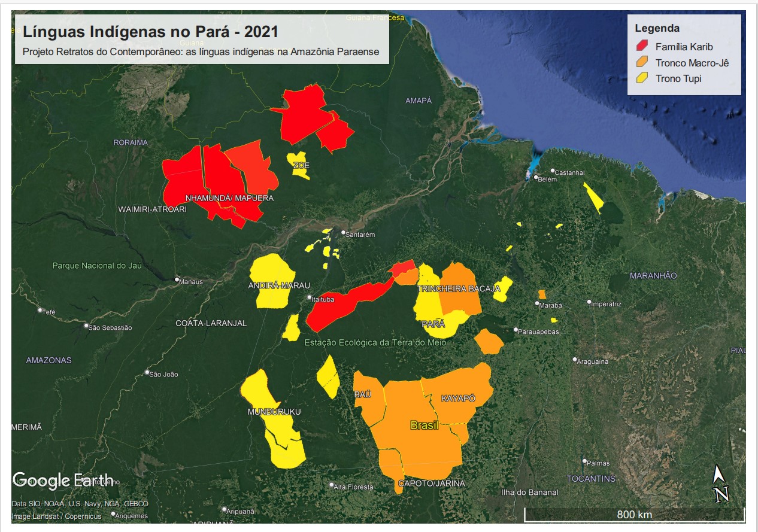Click the Itaituba city marker
The image size is (758, 532).
click(310, 297)
